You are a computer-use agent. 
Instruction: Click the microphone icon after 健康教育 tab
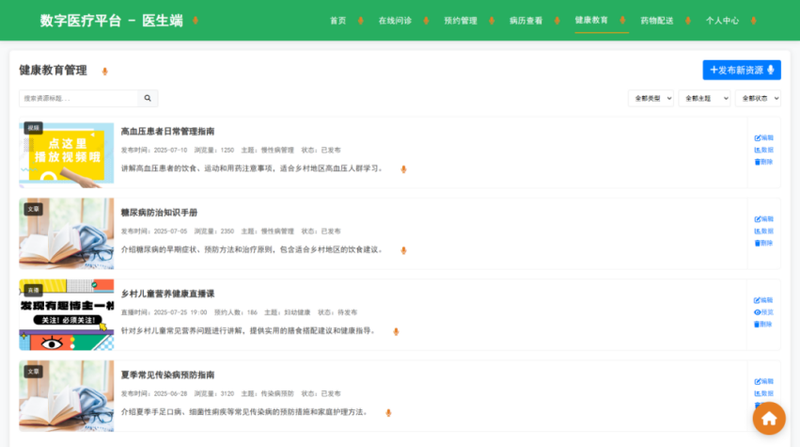pyautogui.click(x=622, y=20)
